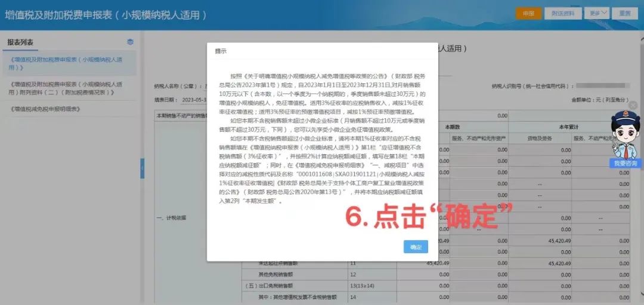Click the 本年累计 column header

[569, 127]
